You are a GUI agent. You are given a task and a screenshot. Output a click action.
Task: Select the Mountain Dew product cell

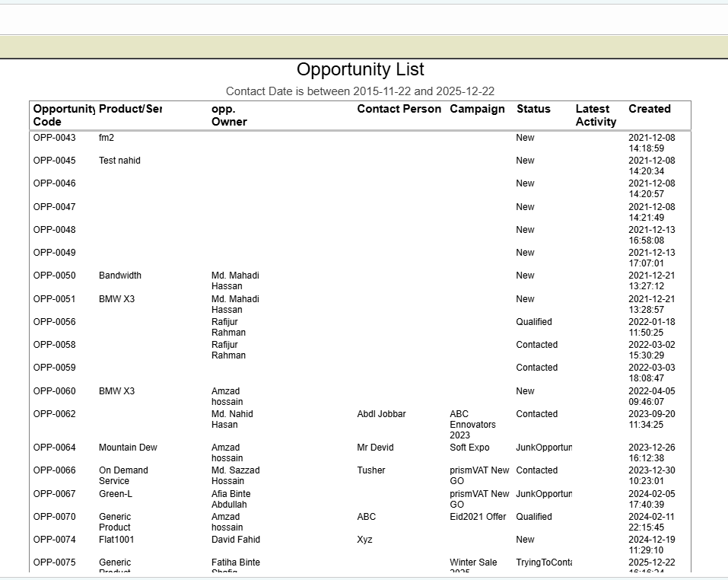point(128,448)
